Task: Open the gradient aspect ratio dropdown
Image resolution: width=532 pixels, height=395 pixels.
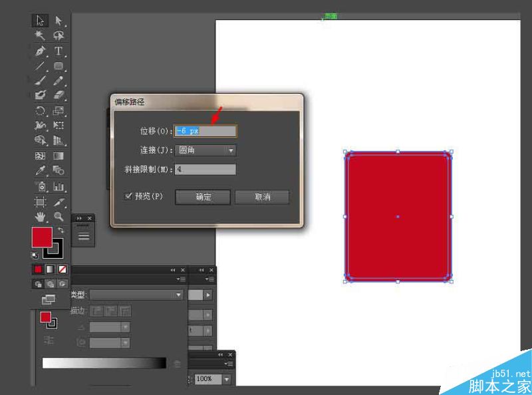Action: tap(125, 343)
